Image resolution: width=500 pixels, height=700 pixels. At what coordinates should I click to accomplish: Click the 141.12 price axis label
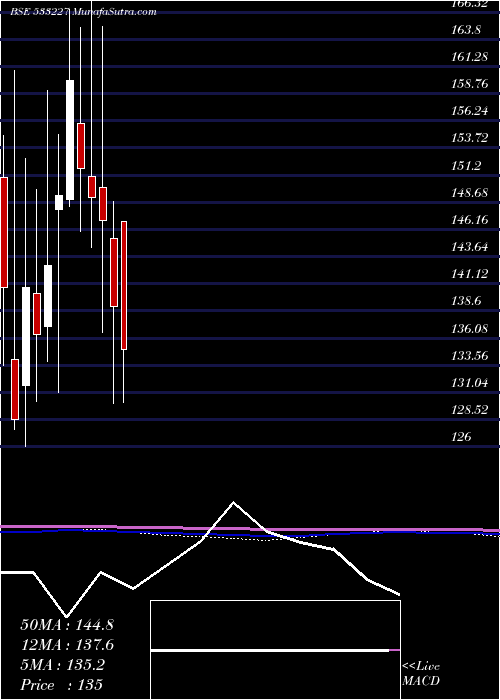pyautogui.click(x=470, y=275)
